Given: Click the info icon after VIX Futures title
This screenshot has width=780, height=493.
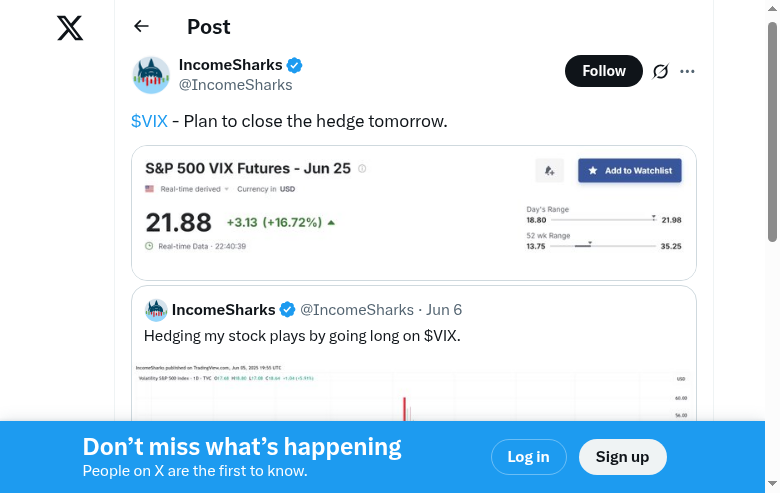Looking at the screenshot, I should [x=362, y=169].
